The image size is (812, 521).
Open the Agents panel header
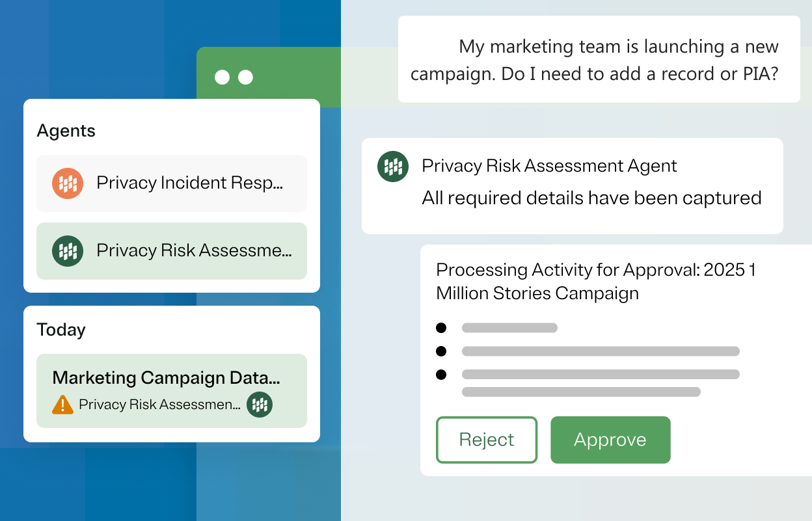(x=66, y=130)
